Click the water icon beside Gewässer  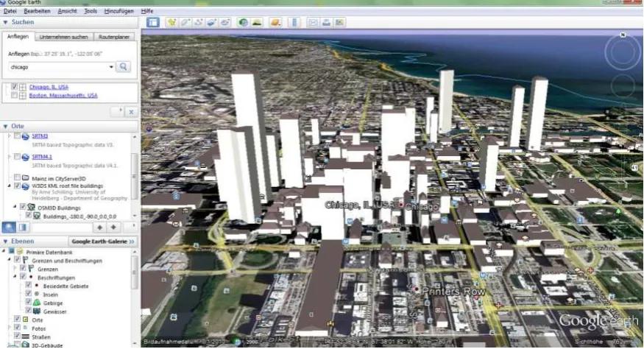[x=37, y=311]
